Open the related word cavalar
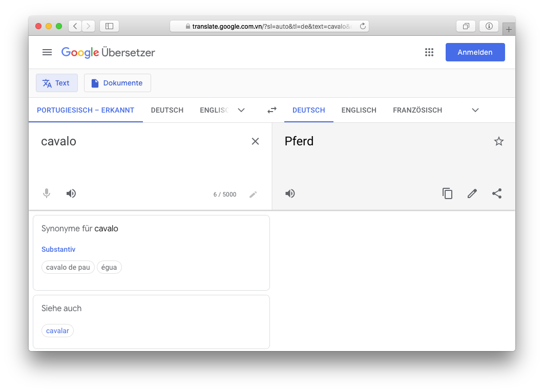 click(x=57, y=331)
